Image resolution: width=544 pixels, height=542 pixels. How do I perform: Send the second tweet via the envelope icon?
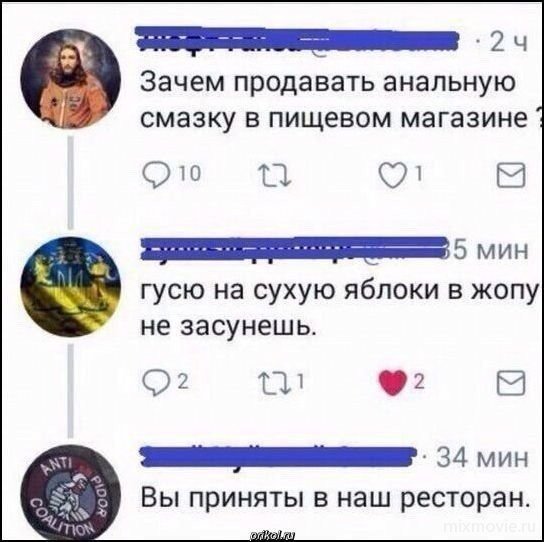(x=511, y=383)
